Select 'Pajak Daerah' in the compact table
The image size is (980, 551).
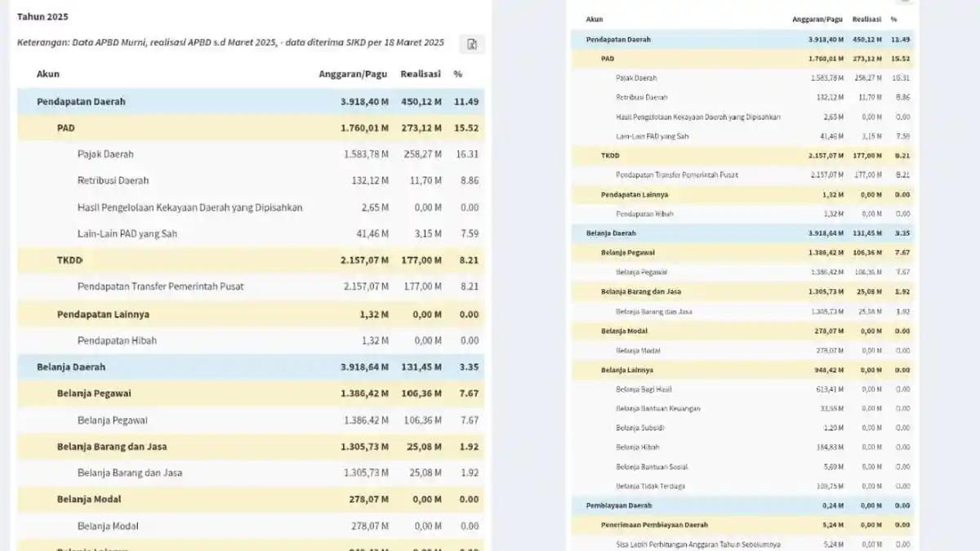pyautogui.click(x=636, y=78)
